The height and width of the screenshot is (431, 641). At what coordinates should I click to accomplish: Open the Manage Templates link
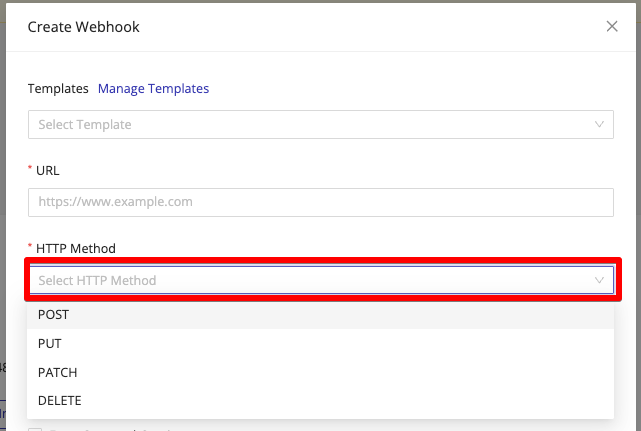(x=153, y=89)
